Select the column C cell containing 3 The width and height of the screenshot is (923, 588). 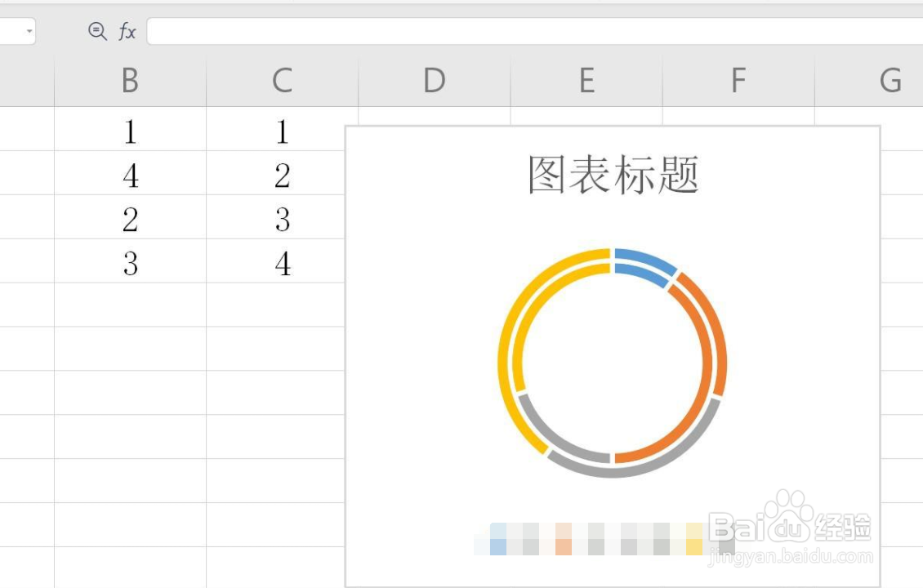[282, 220]
